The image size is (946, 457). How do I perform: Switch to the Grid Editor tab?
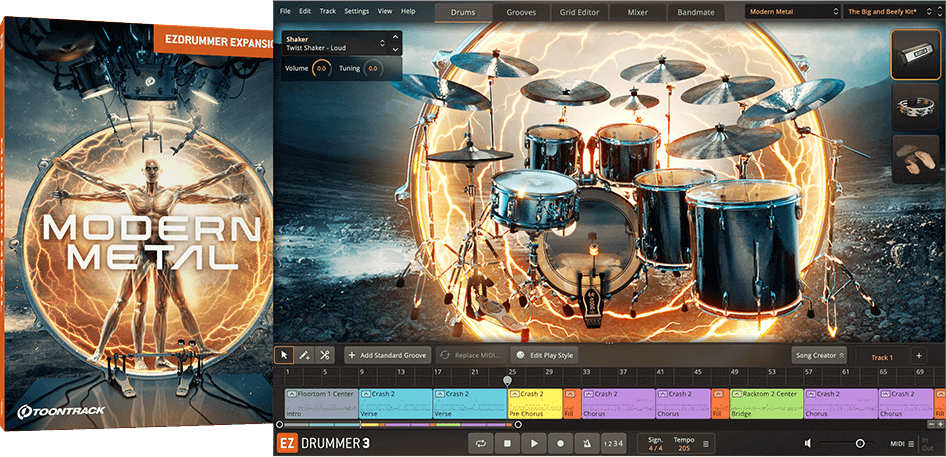pyautogui.click(x=579, y=12)
